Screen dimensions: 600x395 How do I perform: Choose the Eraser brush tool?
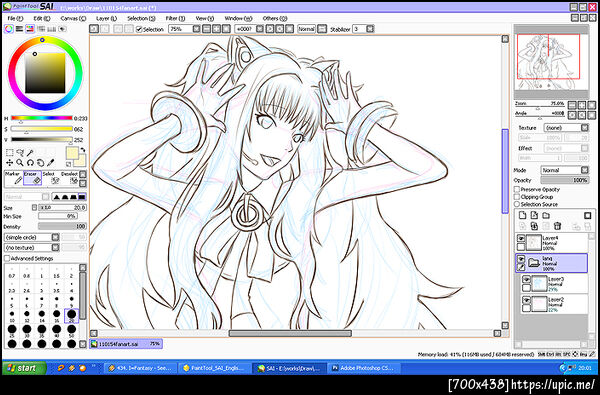tap(32, 178)
